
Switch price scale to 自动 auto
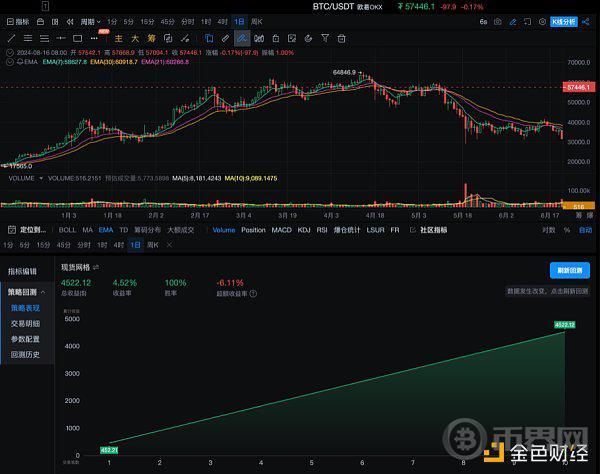pos(585,230)
